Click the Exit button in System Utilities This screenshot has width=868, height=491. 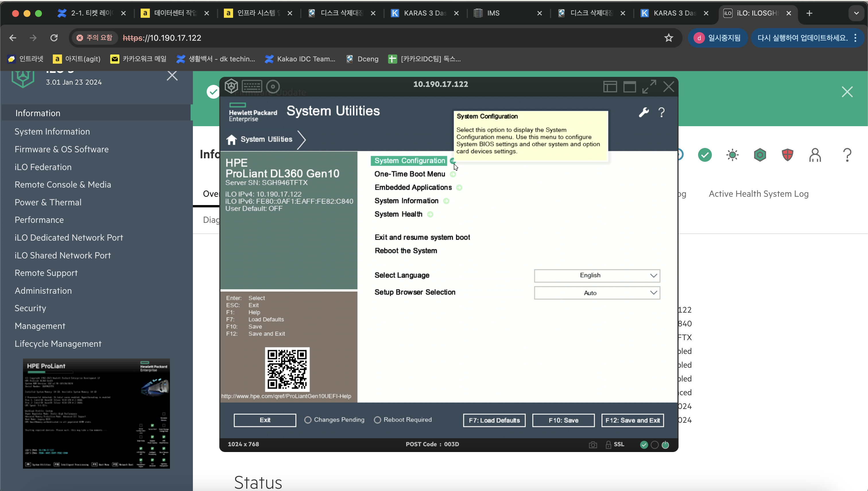(x=265, y=420)
